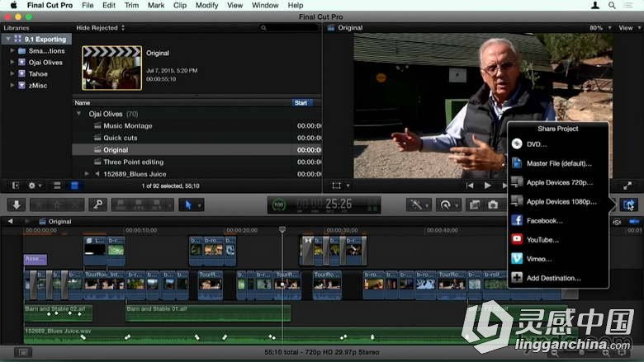Click the timeline playhead marker

click(x=282, y=229)
